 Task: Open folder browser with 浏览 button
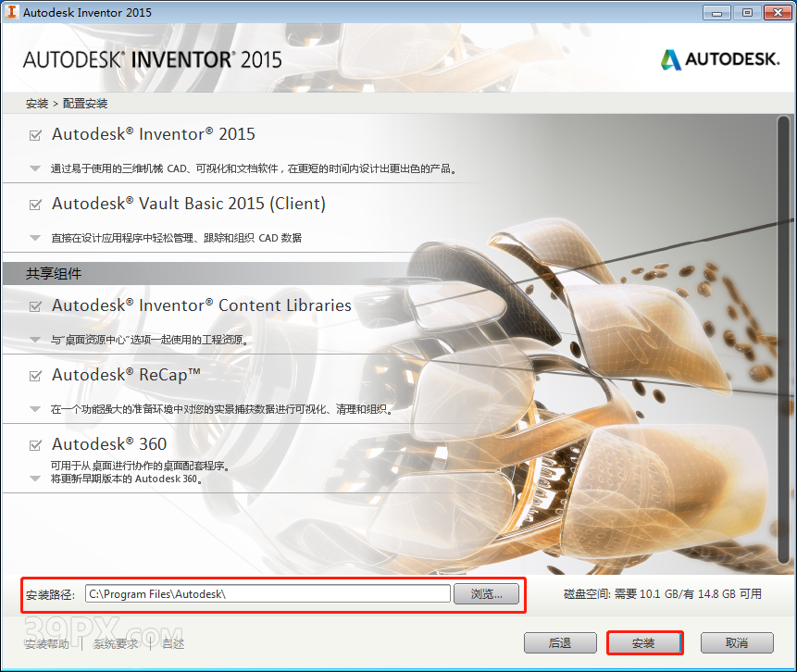pos(487,593)
